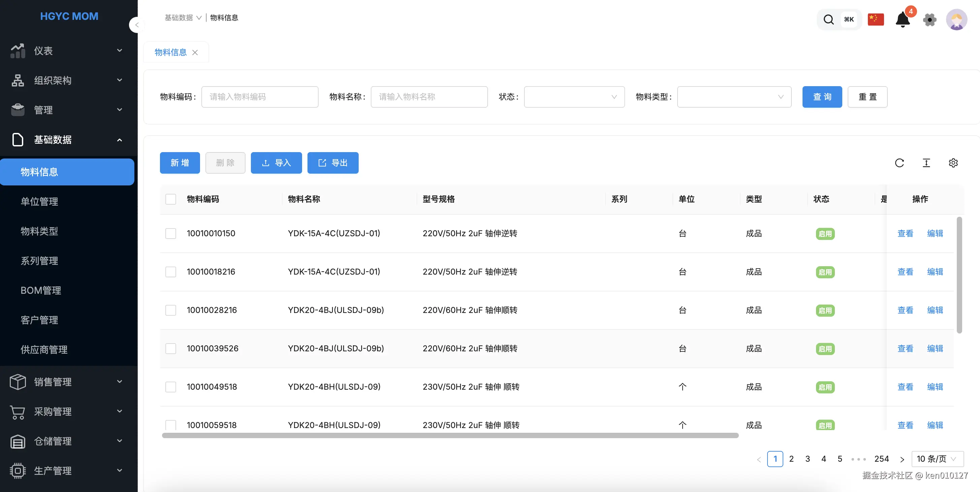Open the 状态 filter dropdown

tap(574, 97)
